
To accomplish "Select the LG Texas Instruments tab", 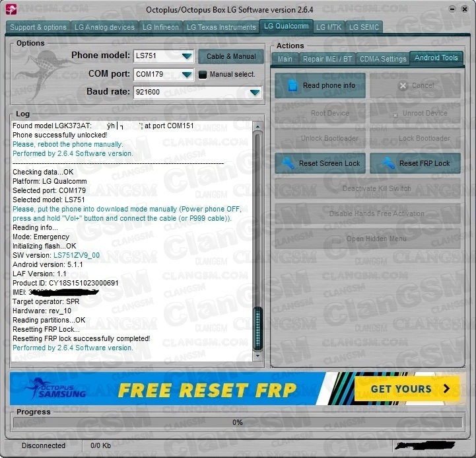I will point(221,27).
